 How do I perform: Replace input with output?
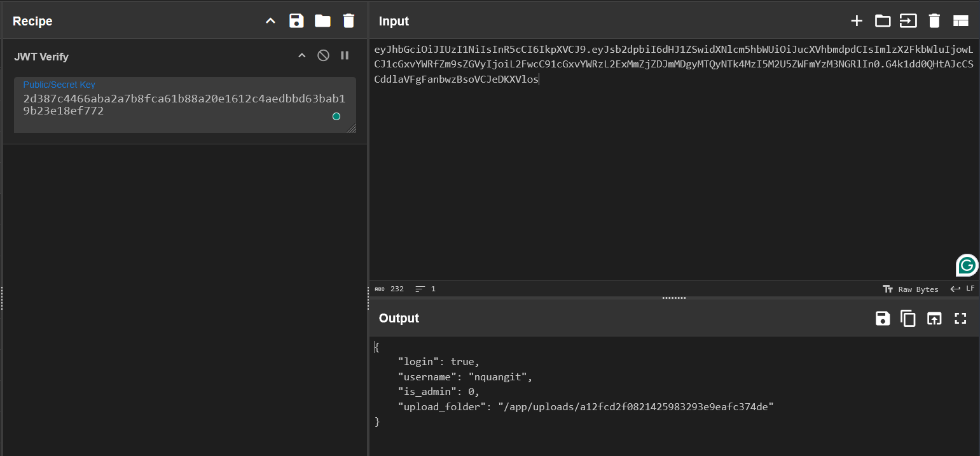[x=934, y=318]
